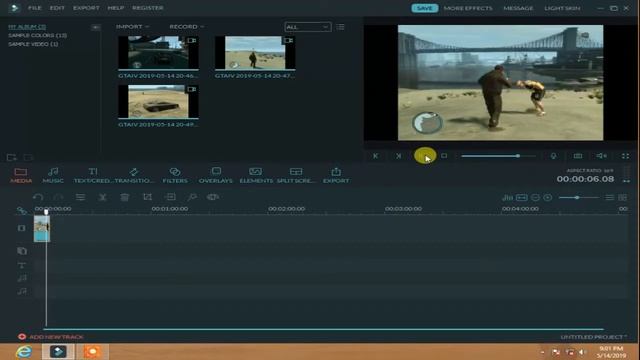Open the Register menu

pyautogui.click(x=148, y=8)
